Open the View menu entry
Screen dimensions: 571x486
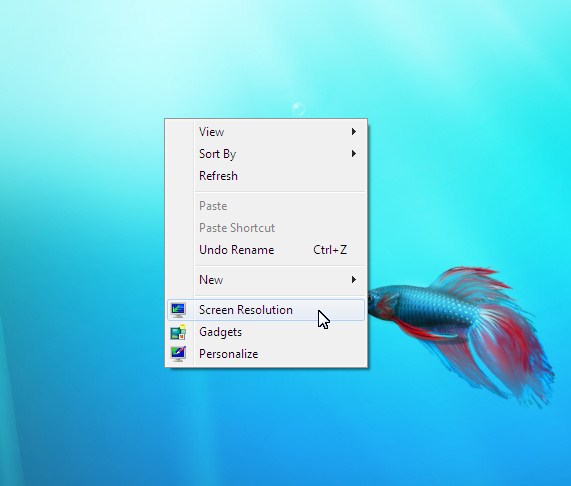266,132
